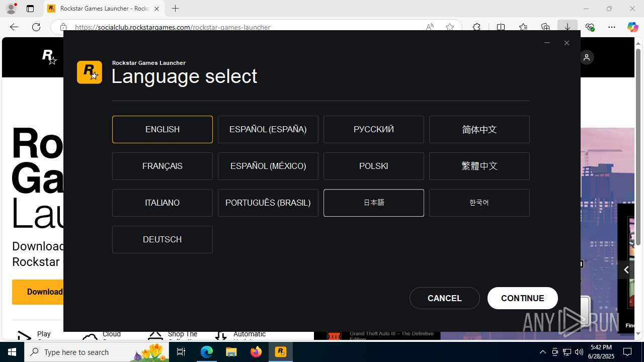The height and width of the screenshot is (362, 644).
Task: Select РУССКИЙ language option
Action: tap(374, 129)
